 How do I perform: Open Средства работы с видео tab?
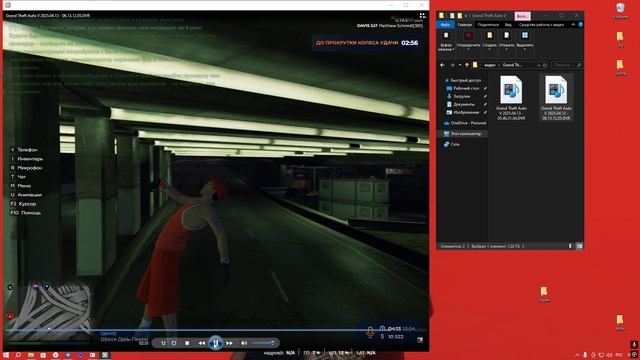pyautogui.click(x=541, y=25)
